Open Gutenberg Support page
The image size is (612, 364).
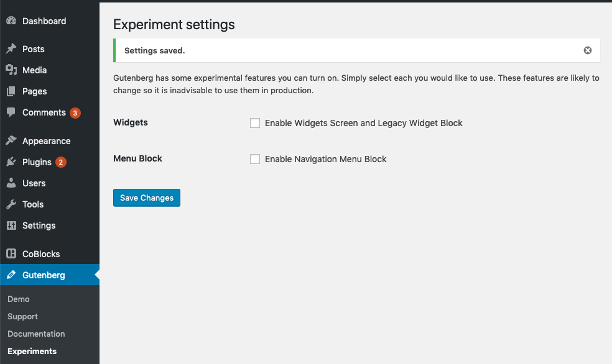(x=22, y=316)
